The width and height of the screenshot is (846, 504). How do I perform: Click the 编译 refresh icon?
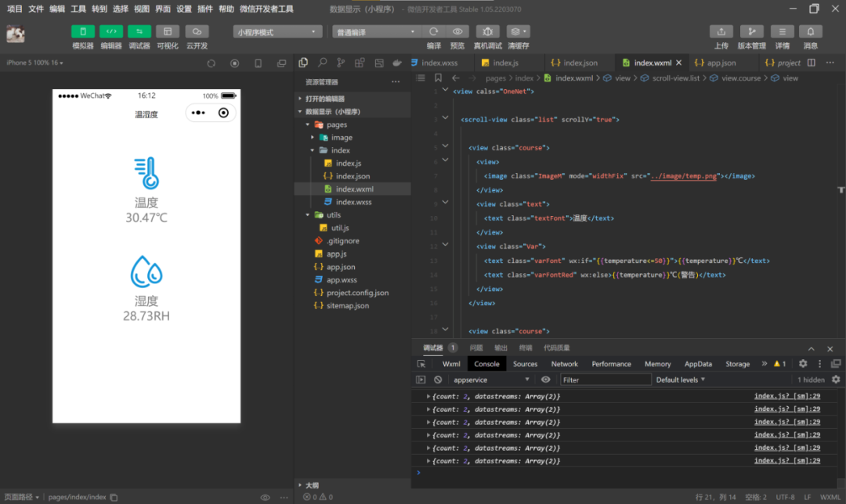[x=433, y=31]
